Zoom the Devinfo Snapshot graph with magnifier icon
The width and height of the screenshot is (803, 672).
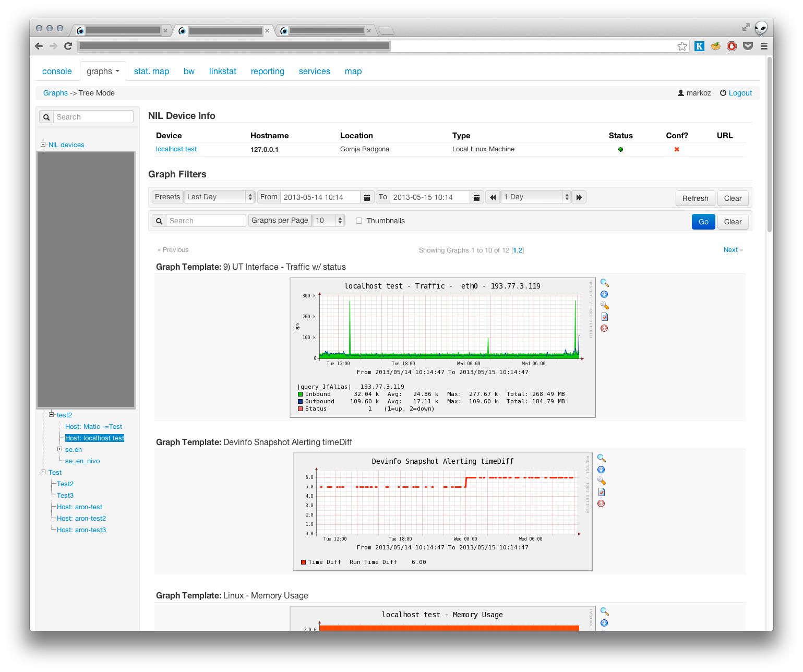[602, 458]
